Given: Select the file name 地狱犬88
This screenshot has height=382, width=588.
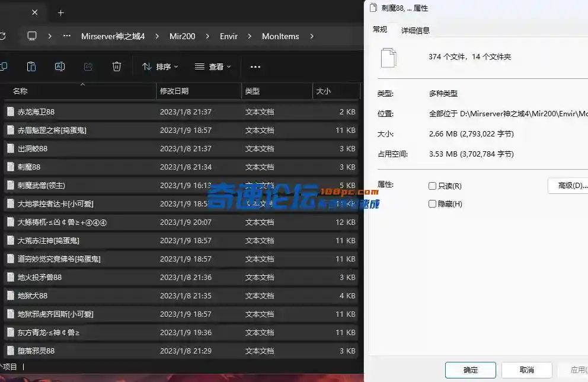Looking at the screenshot, I should pyautogui.click(x=33, y=295).
